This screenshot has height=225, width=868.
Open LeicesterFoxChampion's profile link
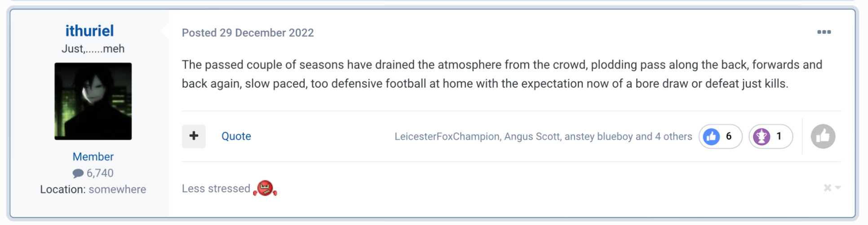(x=447, y=136)
